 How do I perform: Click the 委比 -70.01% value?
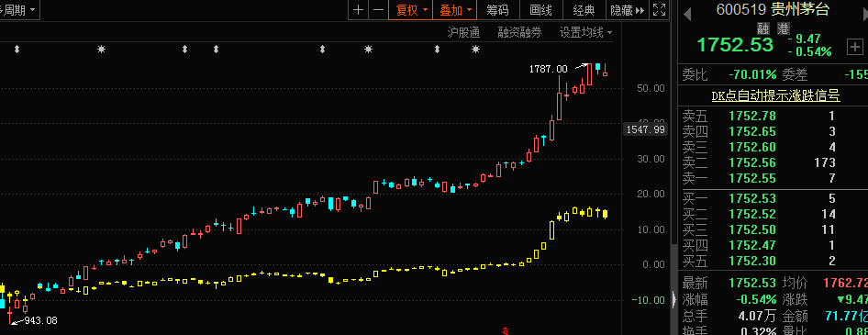pyautogui.click(x=753, y=74)
